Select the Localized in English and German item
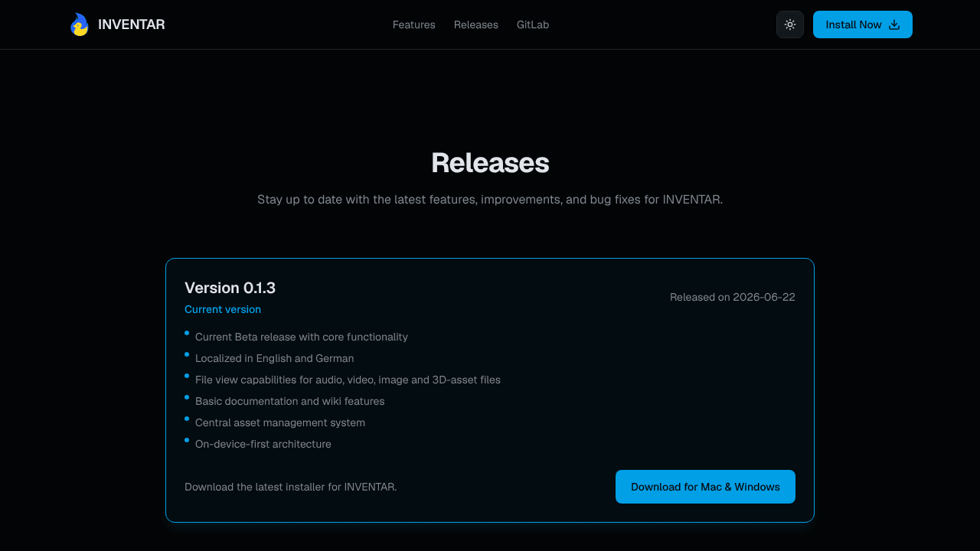Viewport: 980px width, 551px height. tap(275, 358)
